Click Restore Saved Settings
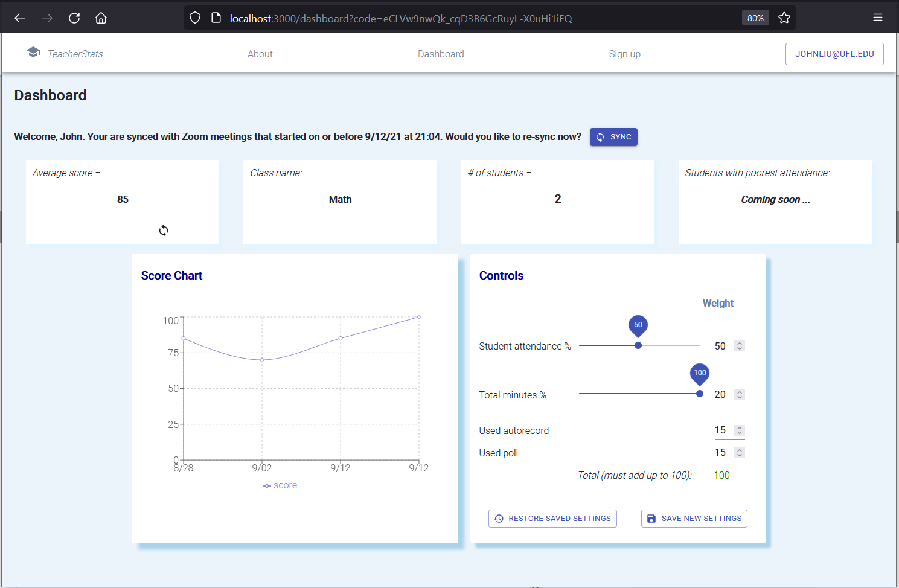899x588 pixels. (x=552, y=519)
